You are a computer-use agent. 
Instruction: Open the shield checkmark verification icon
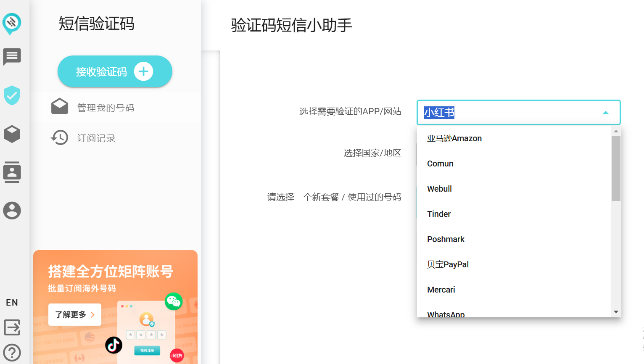[12, 95]
